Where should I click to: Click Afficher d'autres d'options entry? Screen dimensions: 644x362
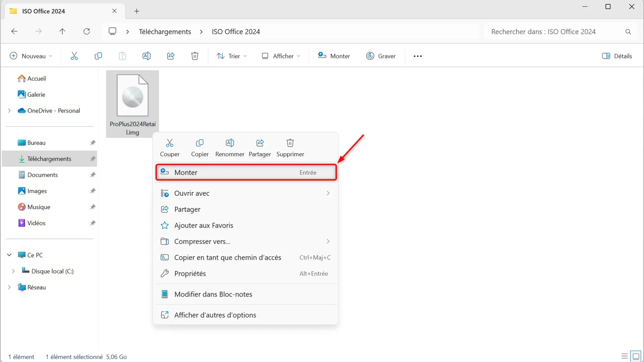pos(215,314)
